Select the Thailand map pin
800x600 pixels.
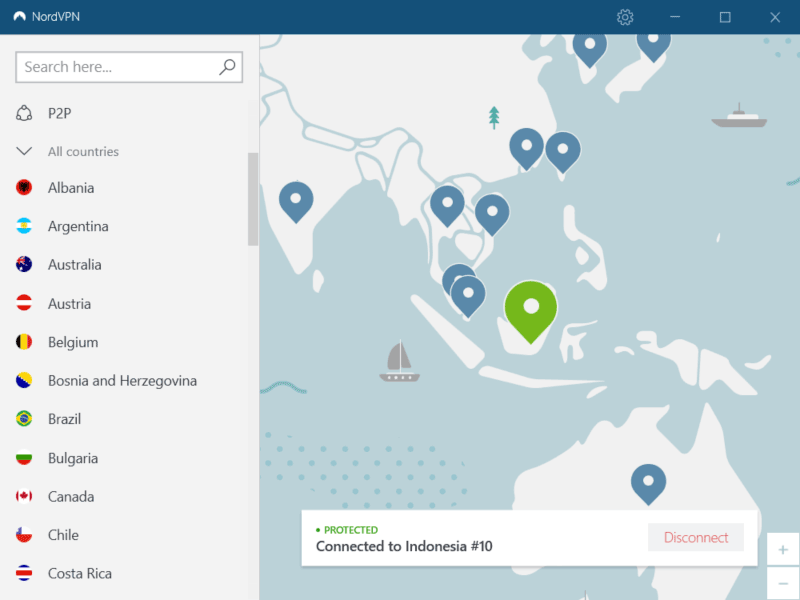[447, 206]
